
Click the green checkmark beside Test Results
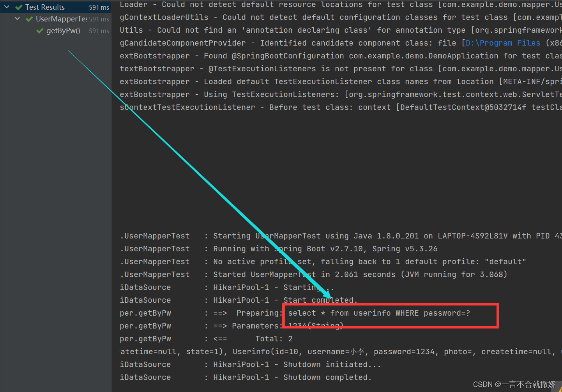(x=18, y=7)
